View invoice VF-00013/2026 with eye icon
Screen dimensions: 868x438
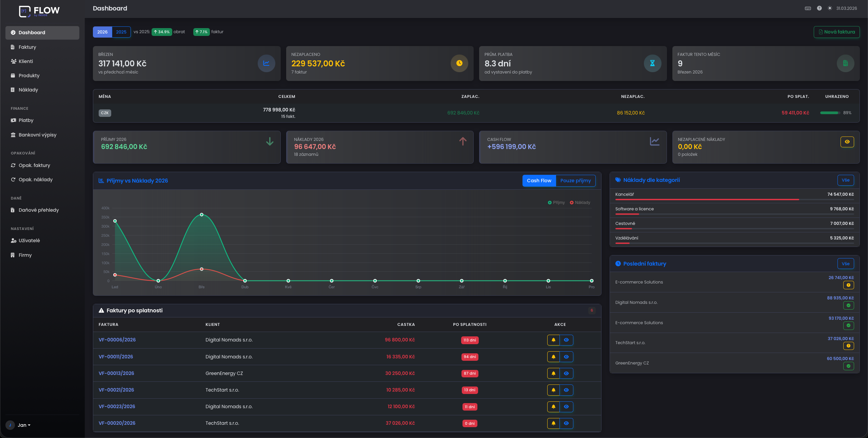pyautogui.click(x=566, y=373)
